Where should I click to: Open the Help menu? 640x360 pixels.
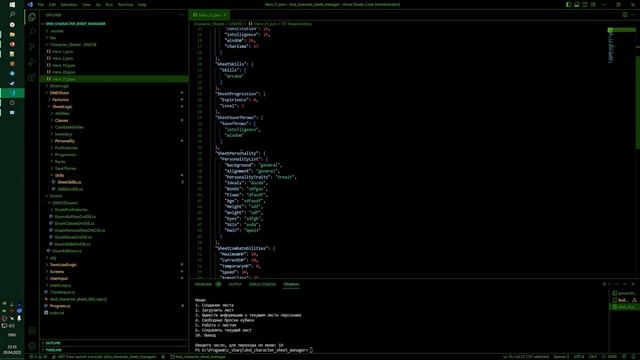[x=142, y=4]
